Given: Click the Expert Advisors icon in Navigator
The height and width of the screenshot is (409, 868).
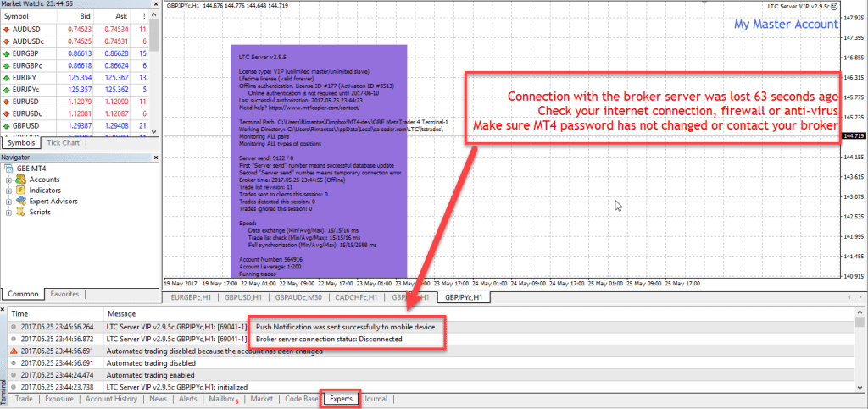Looking at the screenshot, I should point(21,202).
